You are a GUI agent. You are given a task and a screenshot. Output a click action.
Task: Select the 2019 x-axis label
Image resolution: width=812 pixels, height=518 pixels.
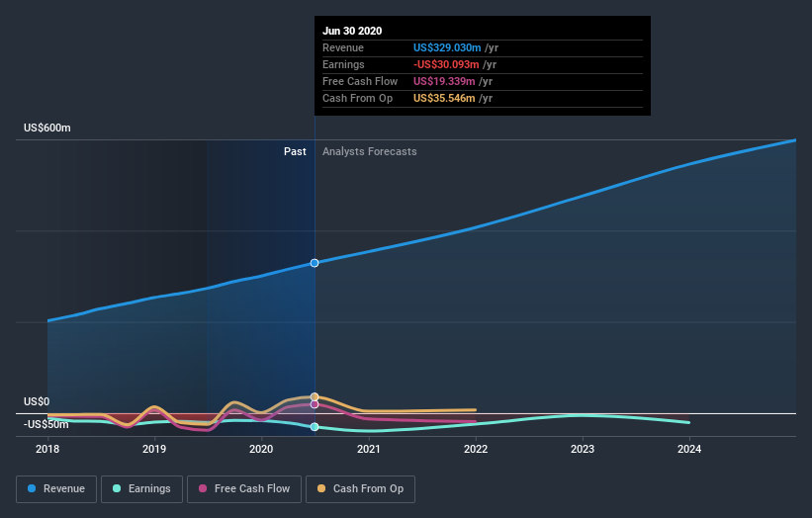pyautogui.click(x=154, y=449)
